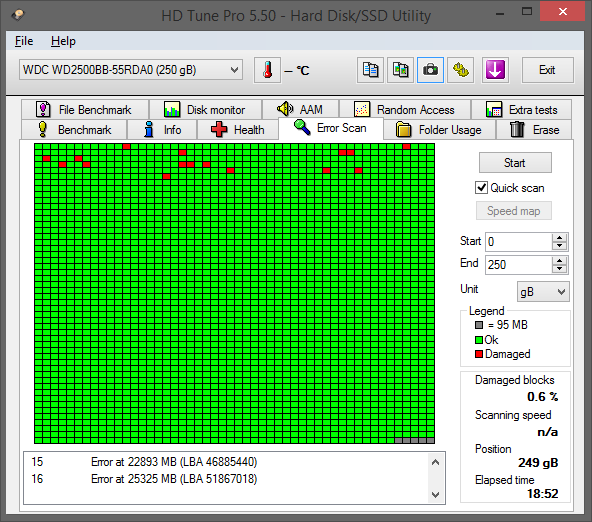
Task: Click the purple download arrow icon
Action: [495, 70]
